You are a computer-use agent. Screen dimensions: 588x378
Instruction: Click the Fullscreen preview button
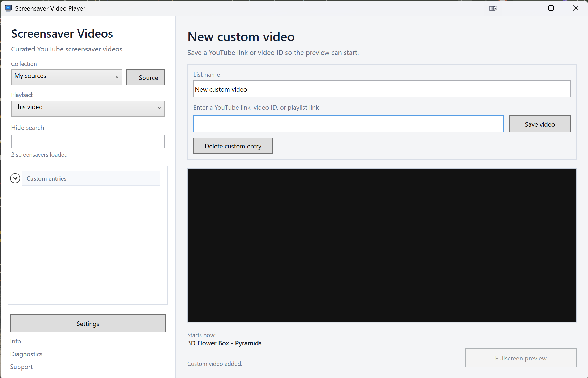521,358
